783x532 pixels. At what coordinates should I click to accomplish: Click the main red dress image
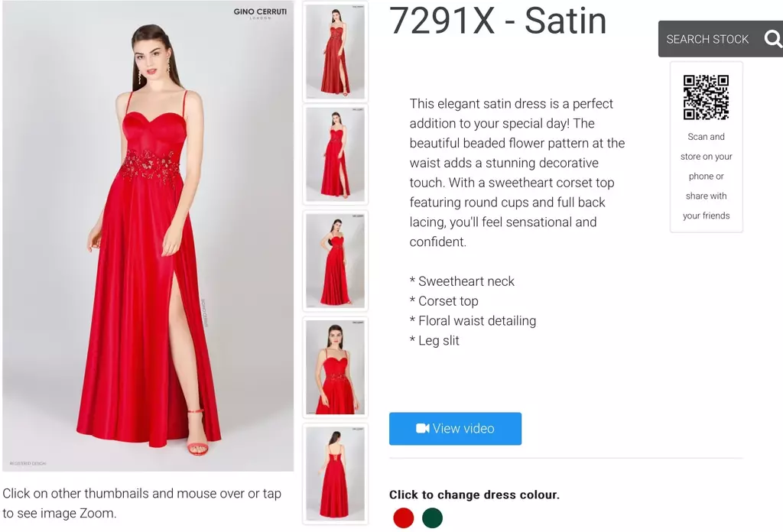(148, 235)
